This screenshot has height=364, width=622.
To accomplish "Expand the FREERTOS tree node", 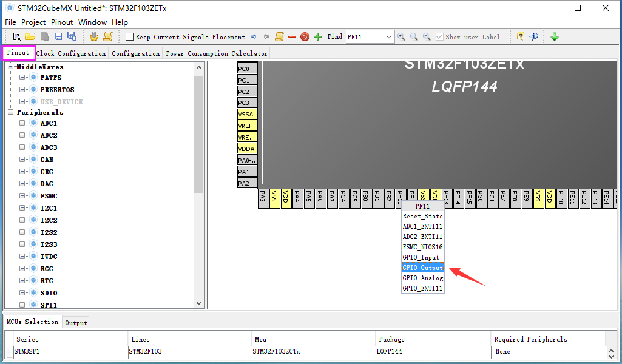I will coord(22,89).
